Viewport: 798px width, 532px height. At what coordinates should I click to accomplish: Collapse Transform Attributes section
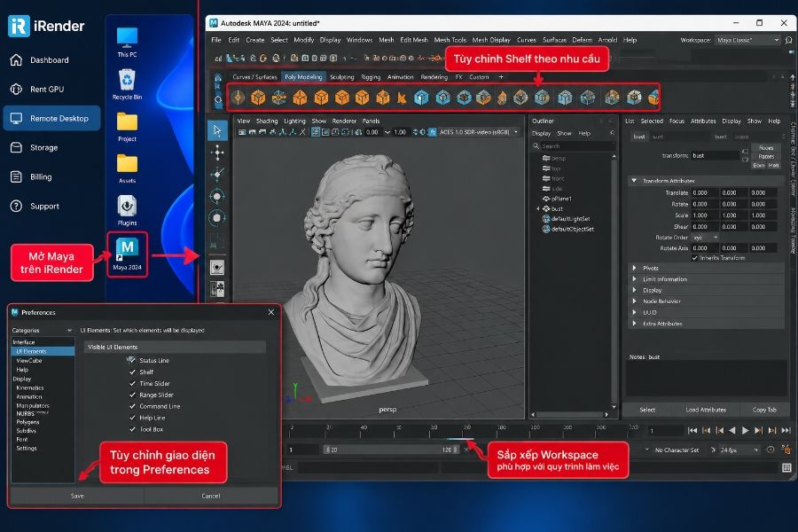point(634,181)
